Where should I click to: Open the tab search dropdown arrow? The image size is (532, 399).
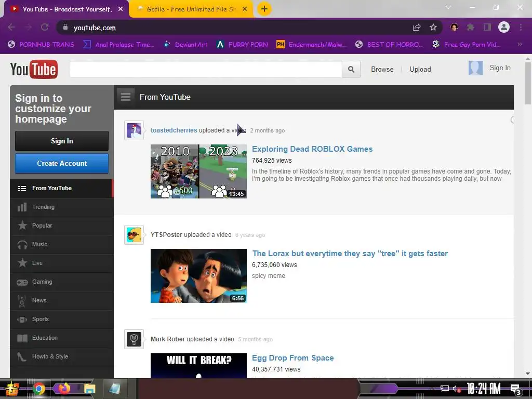pyautogui.click(x=448, y=7)
